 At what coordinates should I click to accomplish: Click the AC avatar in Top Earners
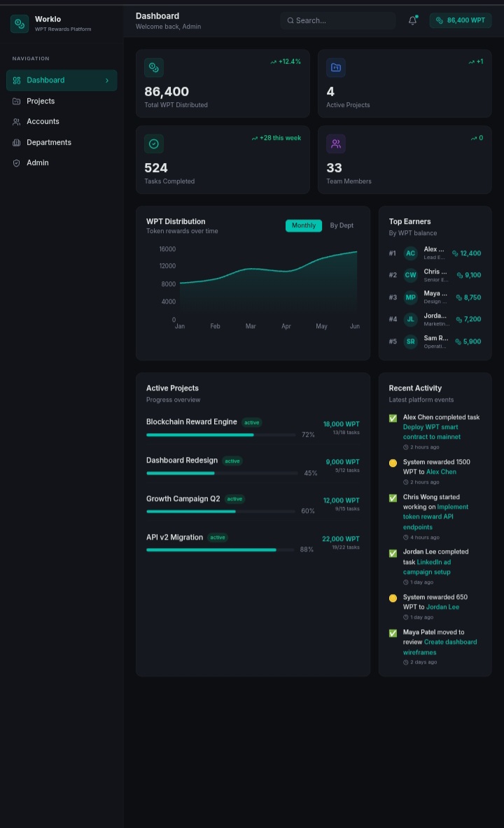pyautogui.click(x=410, y=253)
